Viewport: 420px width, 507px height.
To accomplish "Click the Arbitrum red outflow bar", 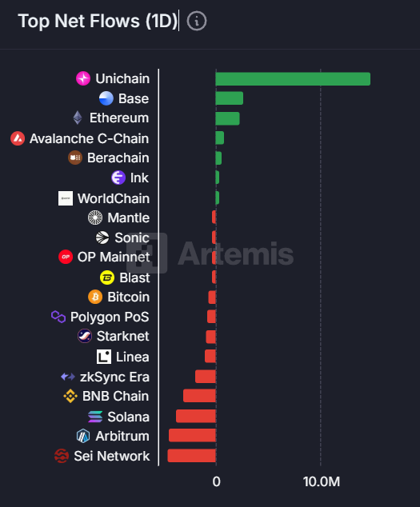I will [x=192, y=435].
